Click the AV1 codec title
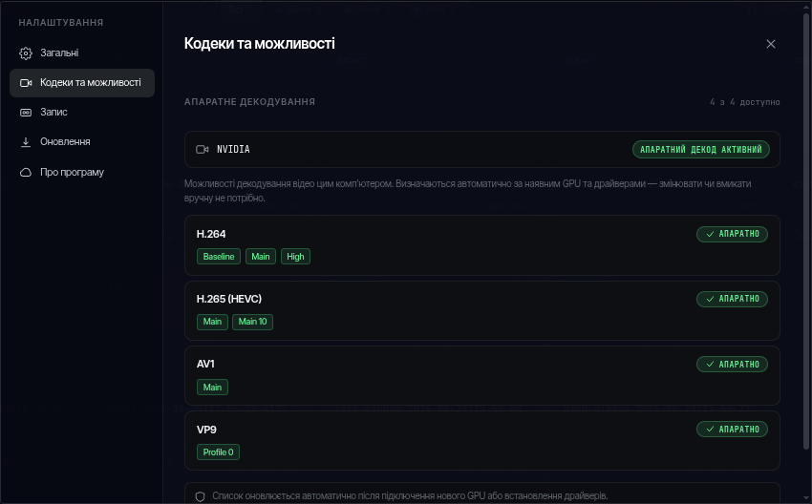812x504 pixels. coord(205,365)
